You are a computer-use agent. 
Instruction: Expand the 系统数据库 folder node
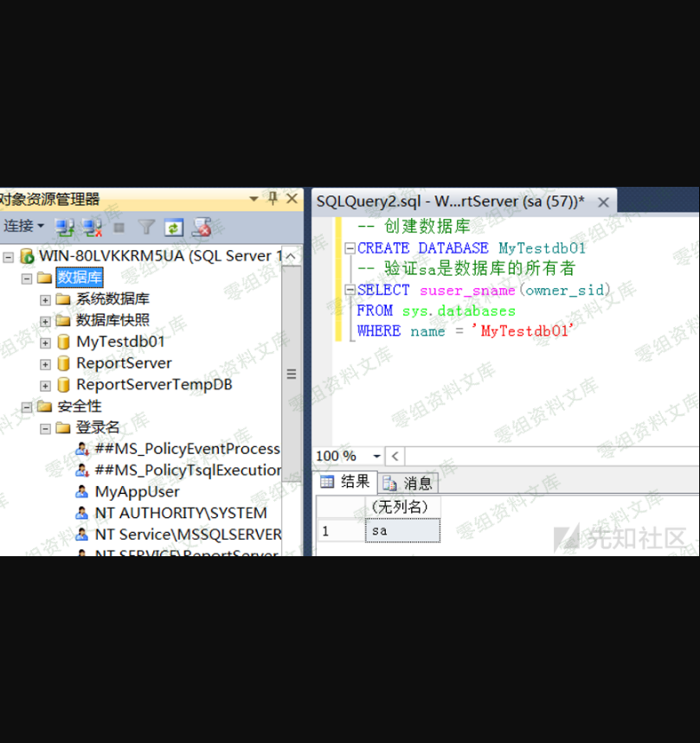click(x=45, y=299)
